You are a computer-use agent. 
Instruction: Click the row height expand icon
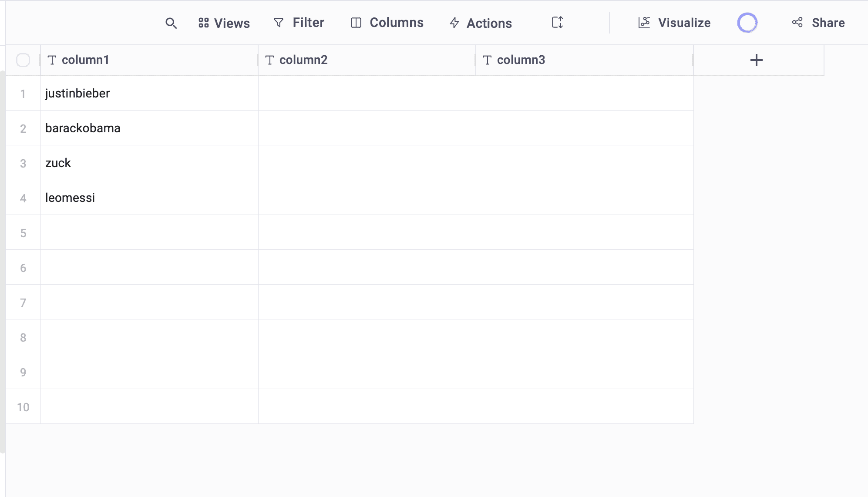click(x=557, y=23)
